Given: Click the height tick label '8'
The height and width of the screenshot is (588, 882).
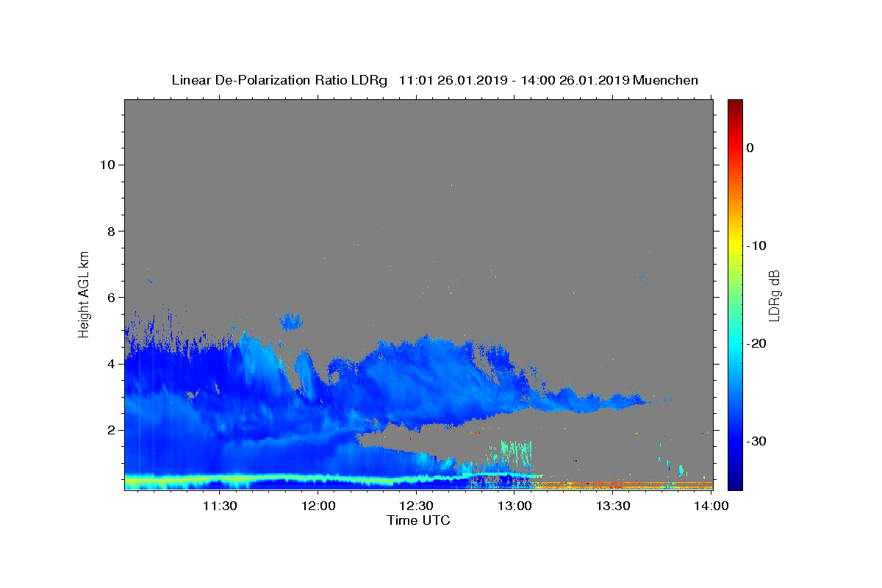Looking at the screenshot, I should coord(111,231).
